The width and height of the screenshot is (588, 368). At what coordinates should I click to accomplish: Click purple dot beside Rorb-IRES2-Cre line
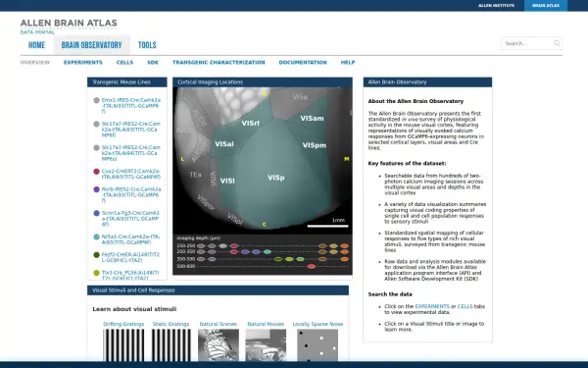96,189
